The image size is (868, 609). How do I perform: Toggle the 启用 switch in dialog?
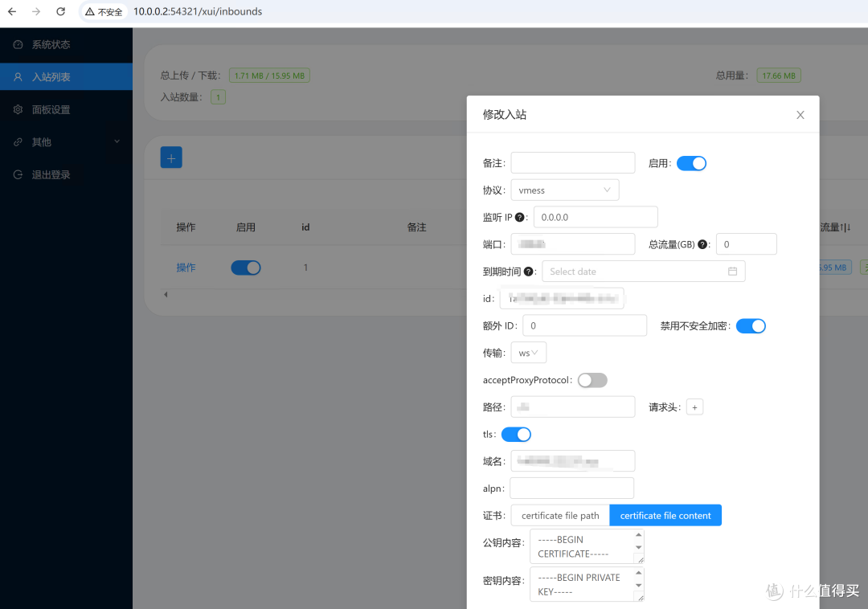(691, 163)
